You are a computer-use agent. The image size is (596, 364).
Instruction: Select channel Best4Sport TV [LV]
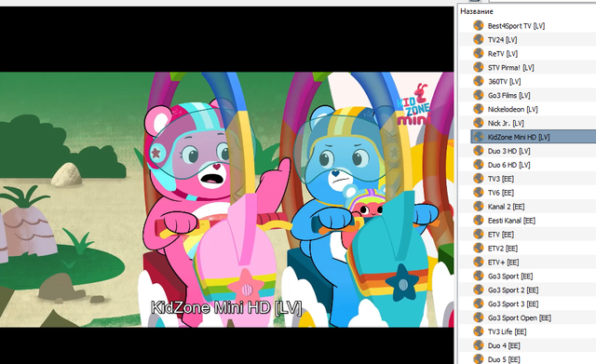(516, 26)
